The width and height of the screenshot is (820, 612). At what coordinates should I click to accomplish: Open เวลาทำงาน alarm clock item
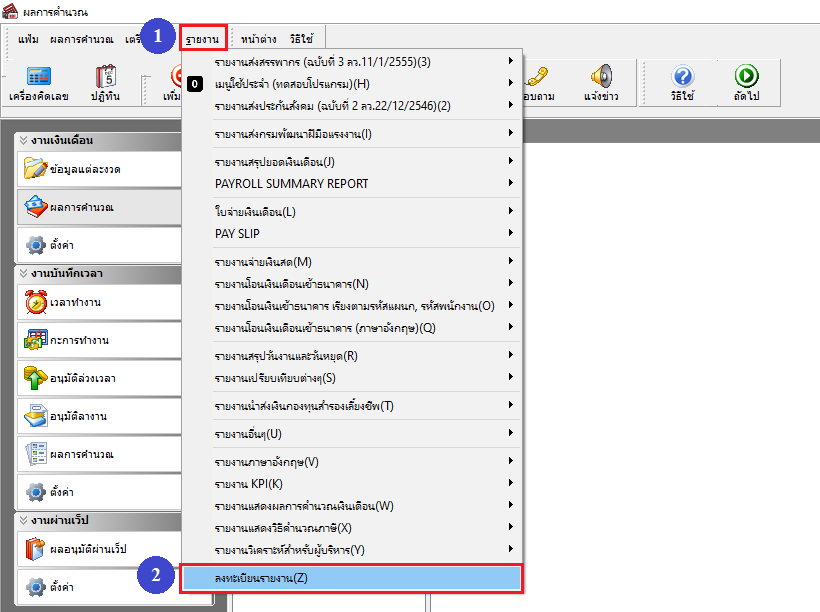[98, 301]
